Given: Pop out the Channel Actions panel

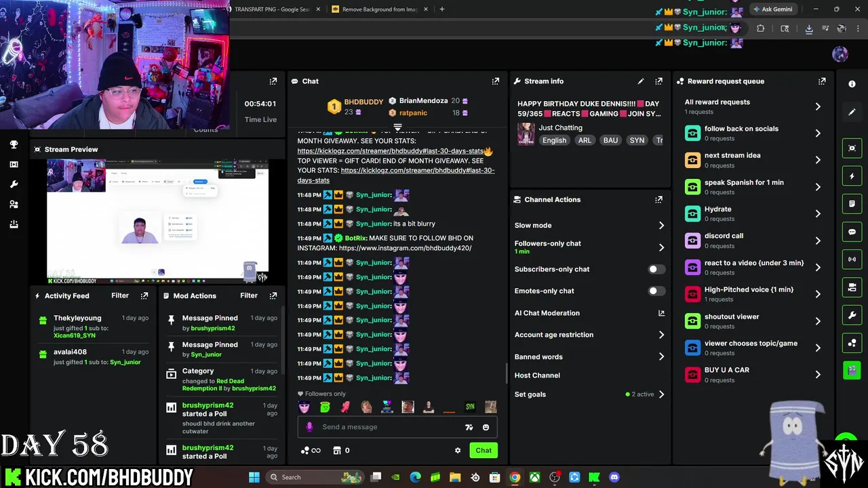Looking at the screenshot, I should click(658, 200).
